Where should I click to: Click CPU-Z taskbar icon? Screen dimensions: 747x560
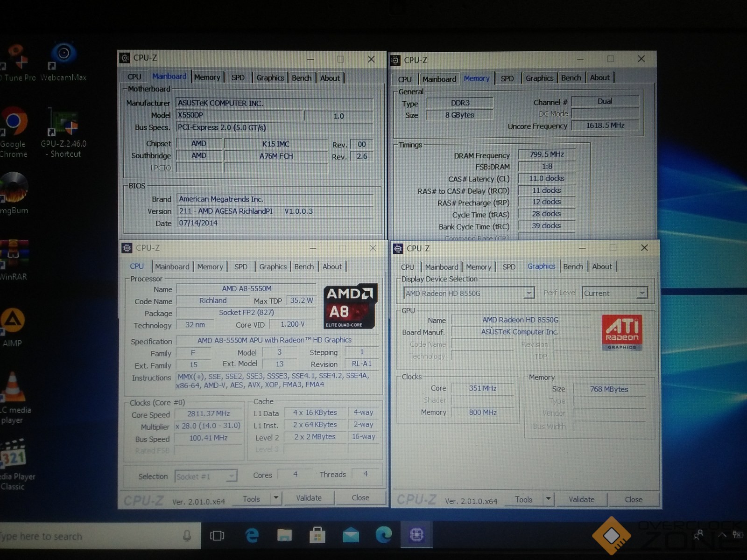coord(416,535)
